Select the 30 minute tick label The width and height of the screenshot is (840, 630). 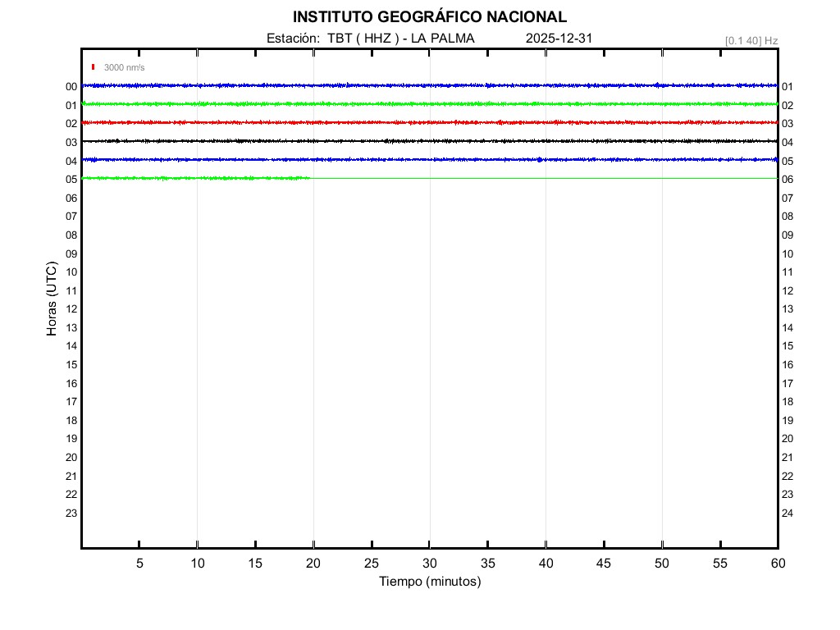tap(429, 564)
